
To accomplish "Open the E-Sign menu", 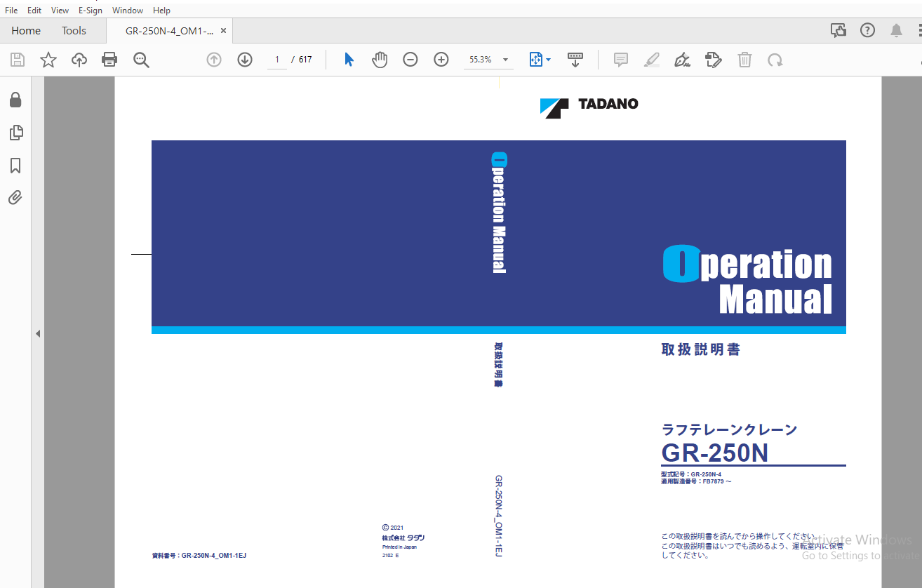I will pyautogui.click(x=91, y=11).
